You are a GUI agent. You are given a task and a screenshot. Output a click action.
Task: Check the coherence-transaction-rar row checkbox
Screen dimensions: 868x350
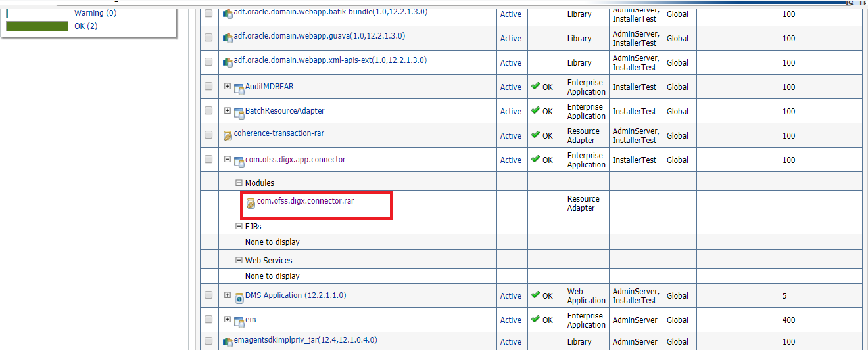pyautogui.click(x=208, y=135)
